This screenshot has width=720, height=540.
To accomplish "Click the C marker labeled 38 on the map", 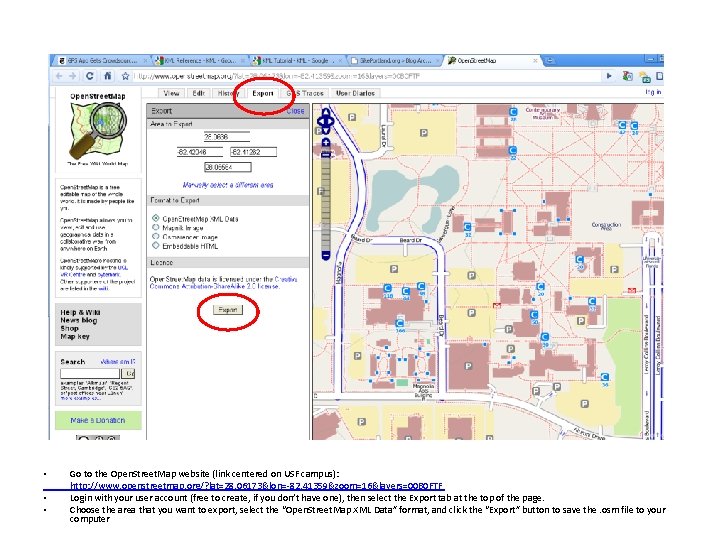I will click(512, 112).
